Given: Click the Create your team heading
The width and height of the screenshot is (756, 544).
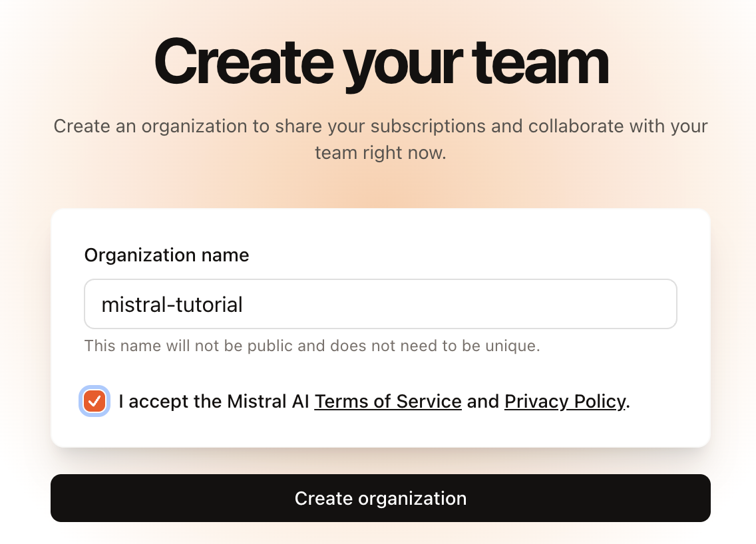Looking at the screenshot, I should (x=380, y=61).
